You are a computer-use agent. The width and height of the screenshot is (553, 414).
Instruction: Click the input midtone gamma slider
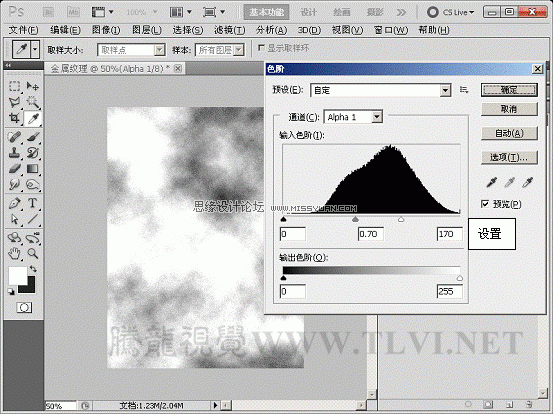[356, 219]
